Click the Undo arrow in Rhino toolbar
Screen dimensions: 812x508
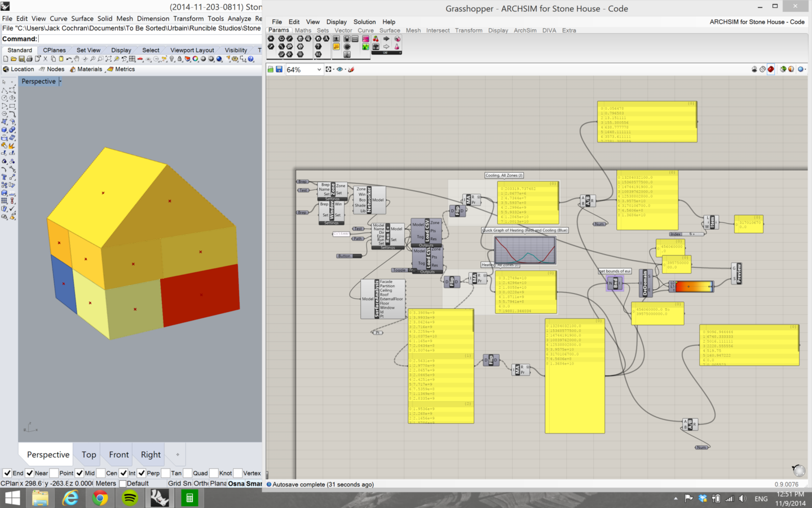tap(69, 59)
